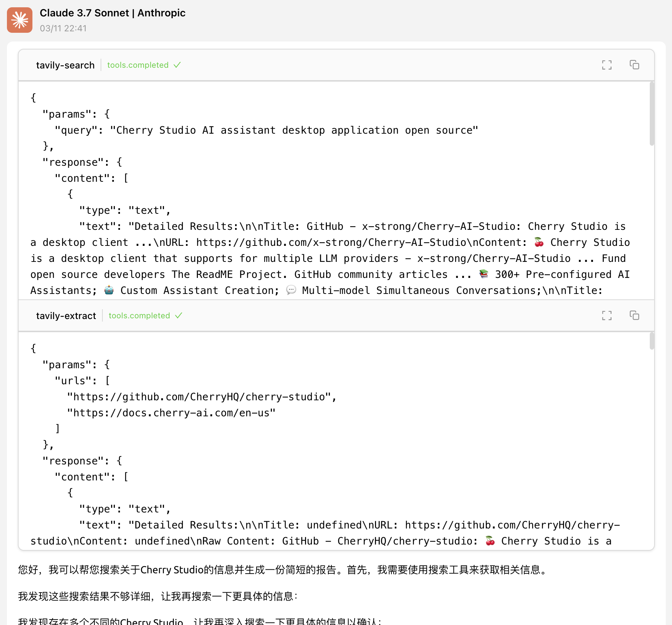672x625 pixels.
Task: Click the docs.cherry-ai.com/en-us URL line
Action: (x=171, y=413)
